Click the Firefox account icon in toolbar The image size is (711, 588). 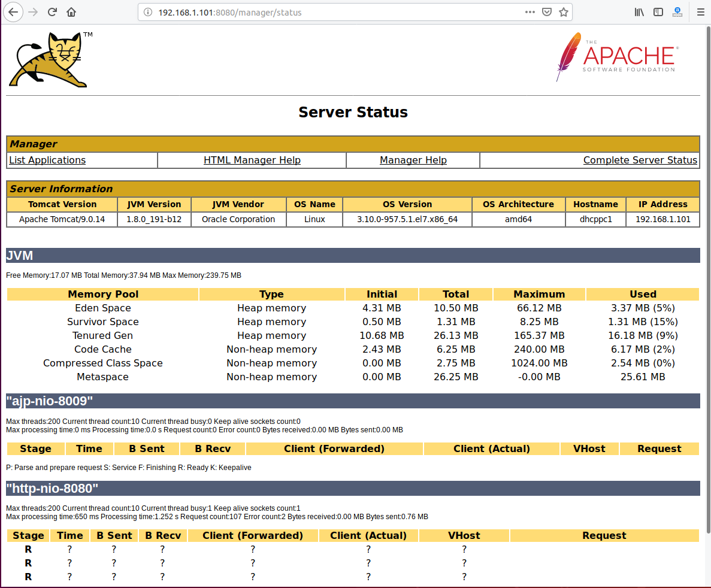point(677,12)
